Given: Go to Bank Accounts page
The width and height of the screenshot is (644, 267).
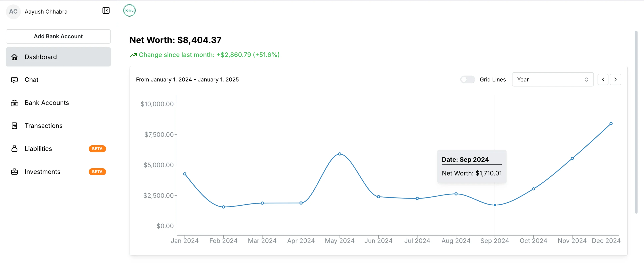Looking at the screenshot, I should tap(58, 103).
